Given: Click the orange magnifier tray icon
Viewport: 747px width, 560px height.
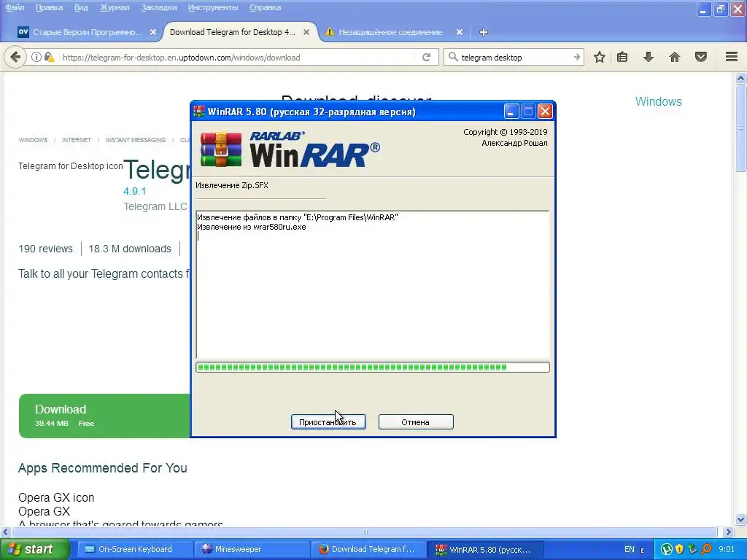Looking at the screenshot, I should coord(706,549).
